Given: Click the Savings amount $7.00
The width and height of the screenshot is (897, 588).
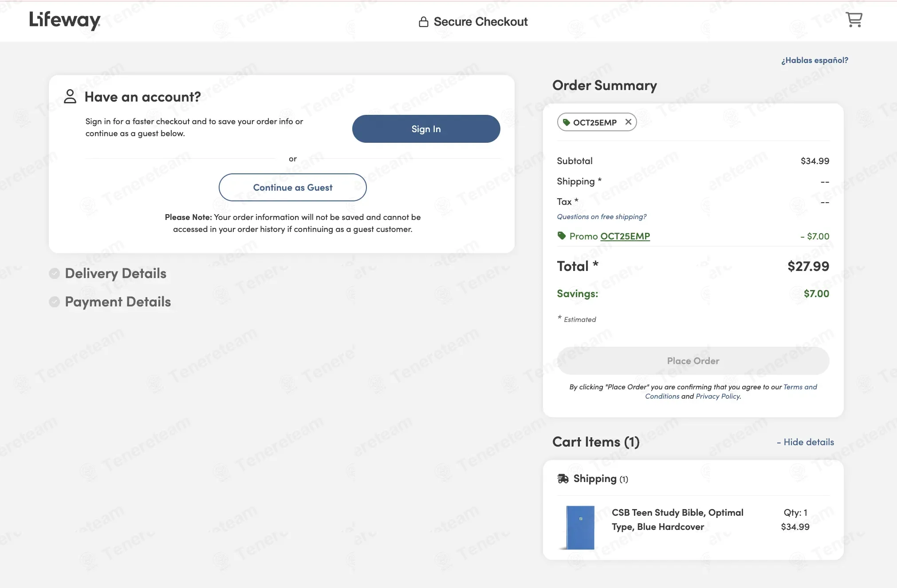Looking at the screenshot, I should point(817,294).
